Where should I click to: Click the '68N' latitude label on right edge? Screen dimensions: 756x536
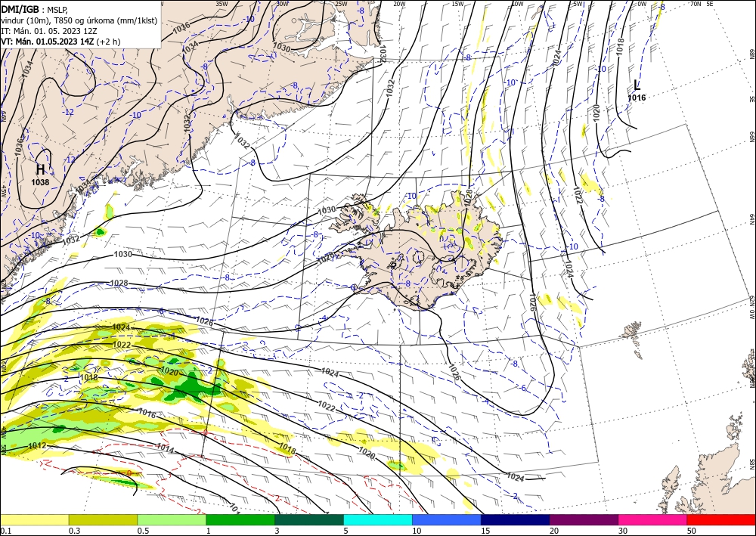point(751,53)
